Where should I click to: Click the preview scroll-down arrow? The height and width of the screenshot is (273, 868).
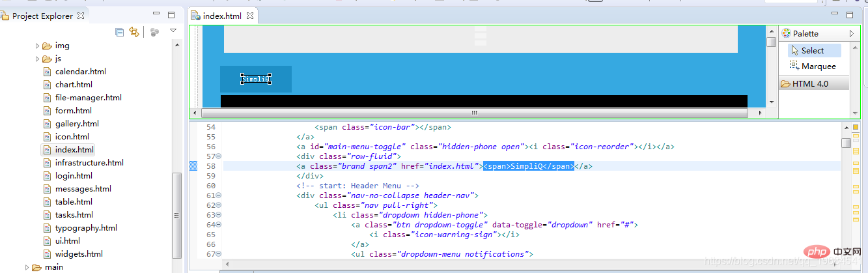pos(771,102)
